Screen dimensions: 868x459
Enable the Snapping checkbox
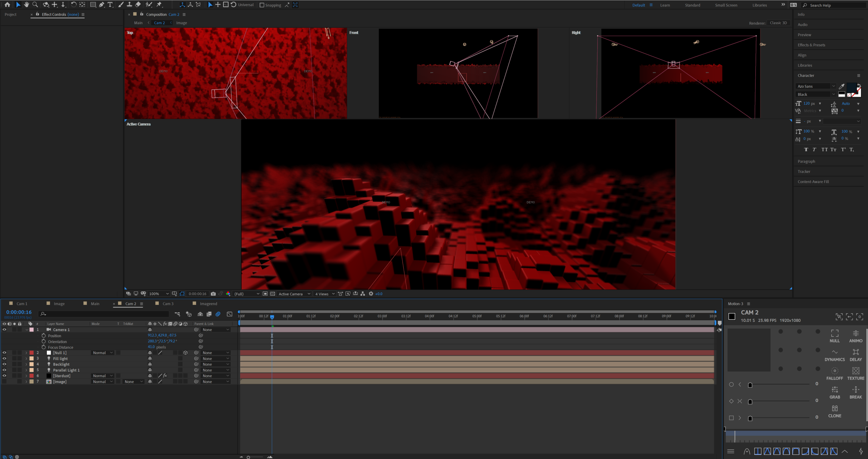(262, 5)
